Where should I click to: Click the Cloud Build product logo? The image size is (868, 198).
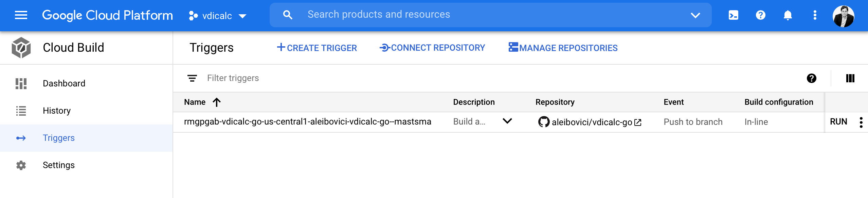[x=21, y=48]
